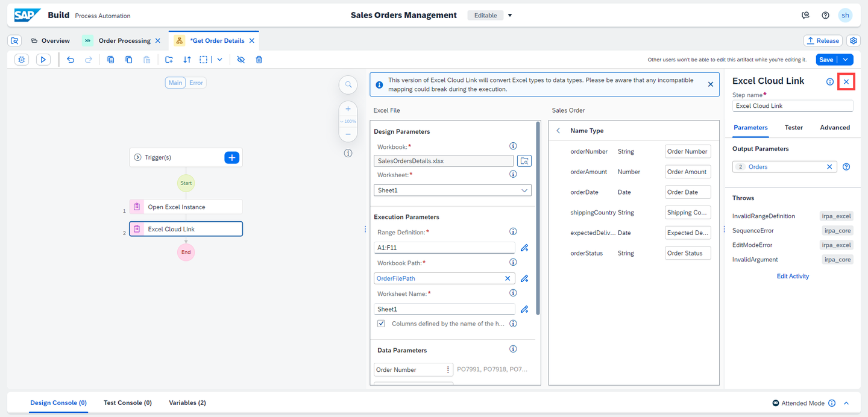Select the Open Excel Instance step
This screenshot has width=868, height=417.
click(x=186, y=207)
